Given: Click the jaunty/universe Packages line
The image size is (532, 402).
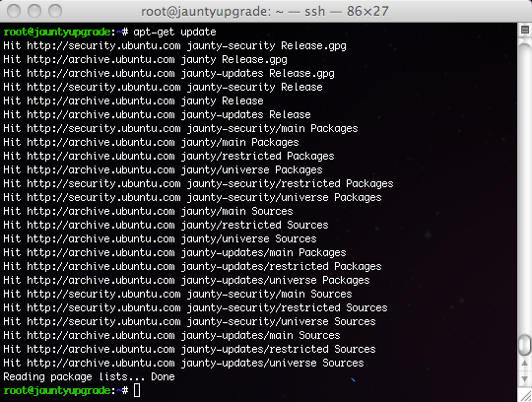Looking at the screenshot, I should pyautogui.click(x=163, y=169).
